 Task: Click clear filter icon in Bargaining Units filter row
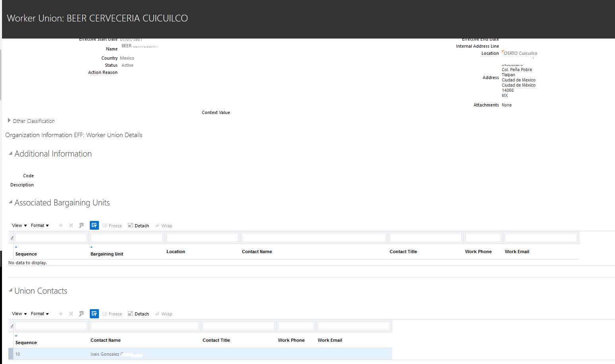tap(12, 238)
